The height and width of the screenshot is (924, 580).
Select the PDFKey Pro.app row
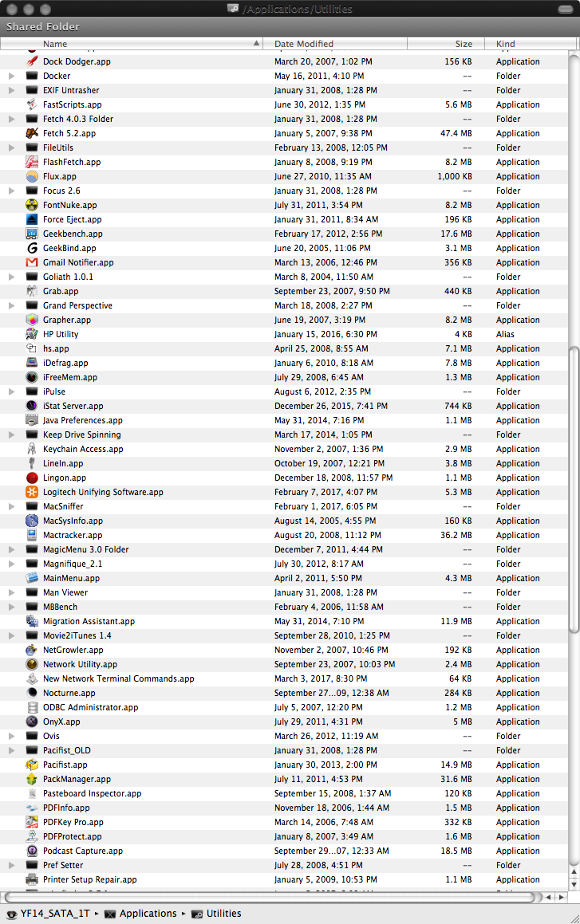point(284,822)
